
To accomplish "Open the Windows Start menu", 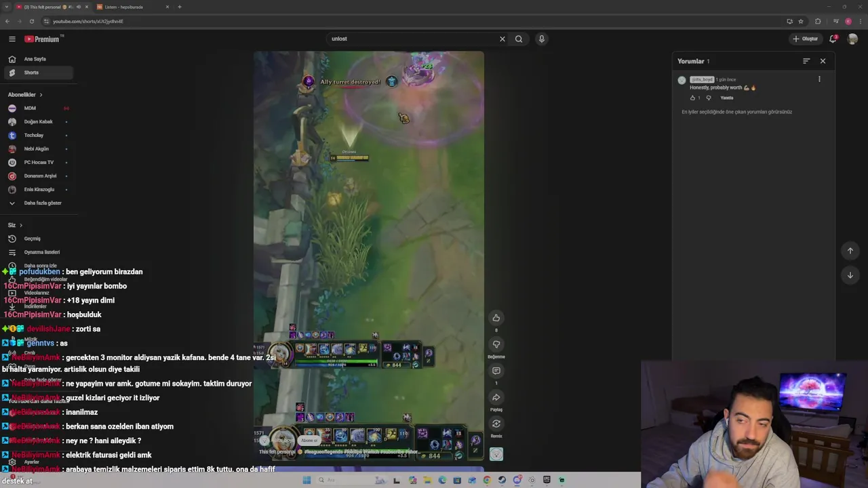I will 307,480.
